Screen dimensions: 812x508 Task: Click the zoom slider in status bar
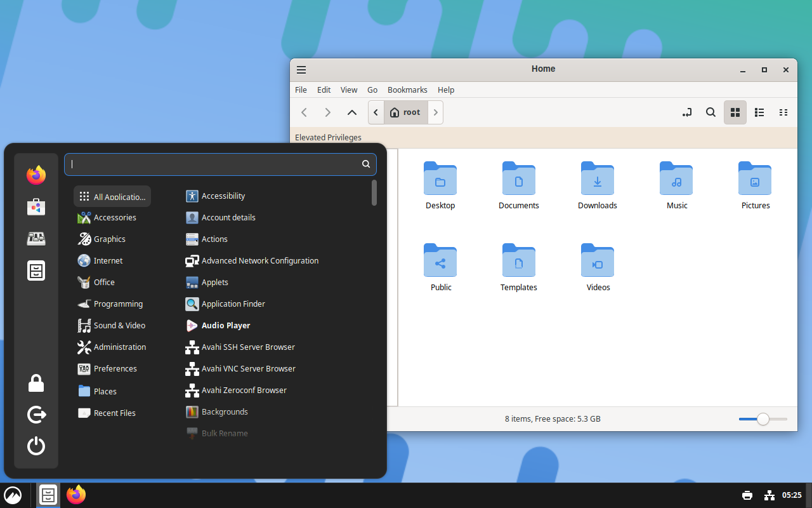click(763, 419)
